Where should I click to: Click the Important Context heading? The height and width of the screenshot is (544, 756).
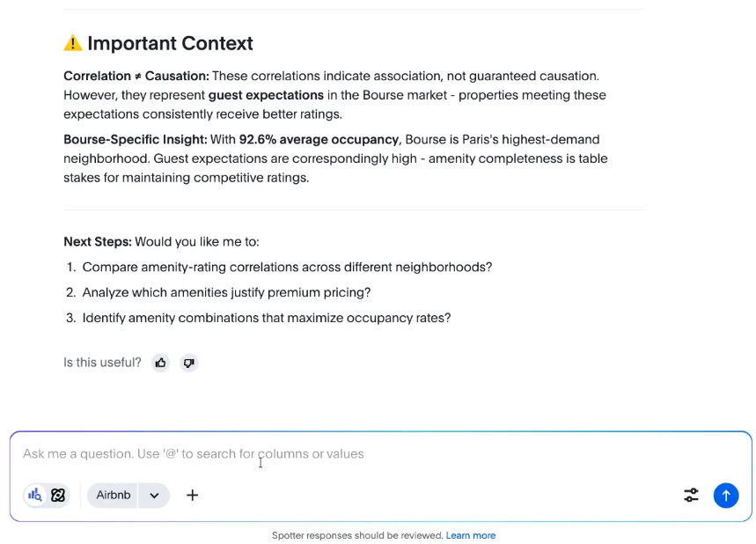(170, 43)
